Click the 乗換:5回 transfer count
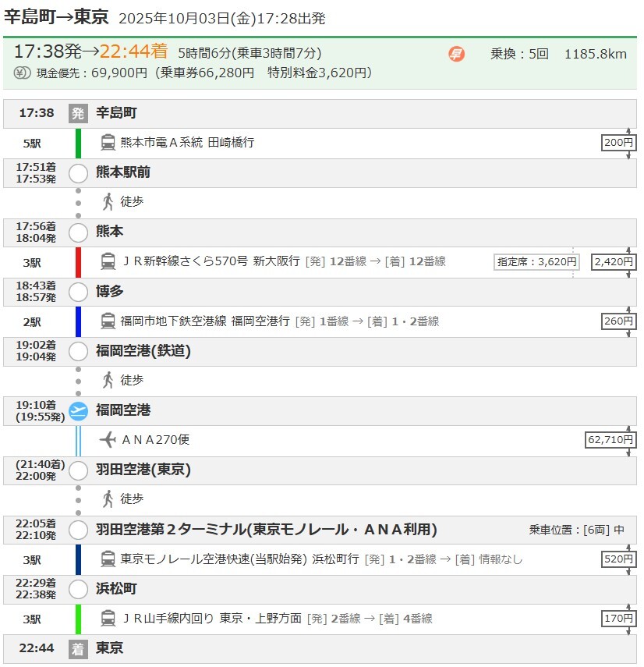The image size is (644, 667). coord(519,54)
